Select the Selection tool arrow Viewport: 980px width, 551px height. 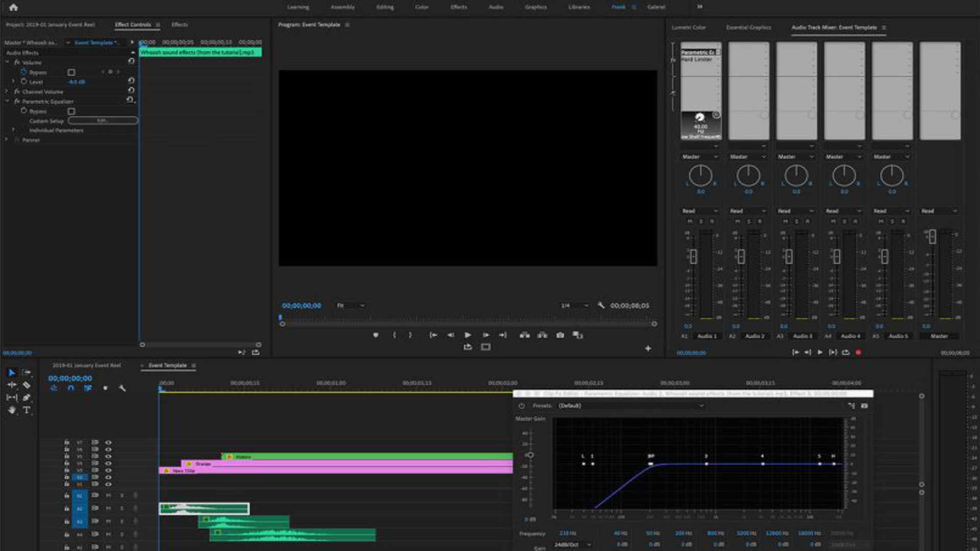tap(12, 373)
